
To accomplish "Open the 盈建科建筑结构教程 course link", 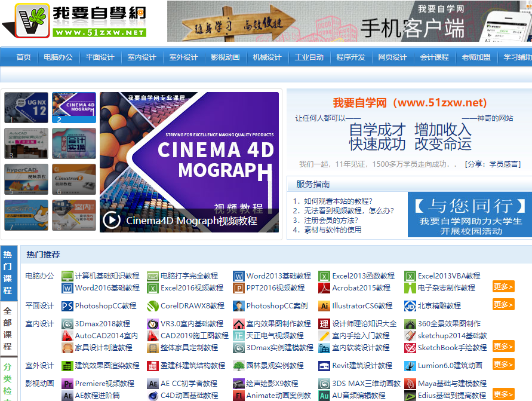I will pyautogui.click(x=193, y=366).
